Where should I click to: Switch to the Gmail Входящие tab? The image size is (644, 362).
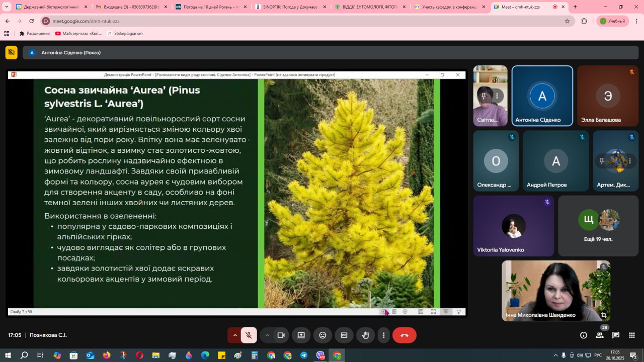point(130,7)
